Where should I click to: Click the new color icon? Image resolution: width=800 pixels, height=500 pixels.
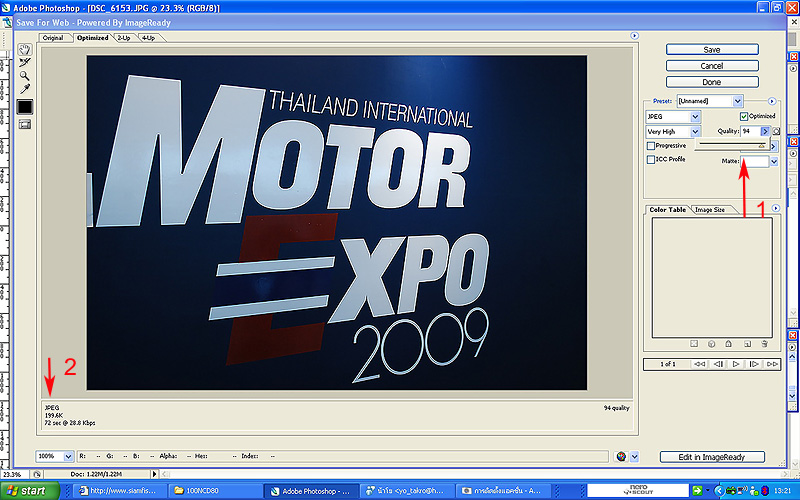(747, 344)
